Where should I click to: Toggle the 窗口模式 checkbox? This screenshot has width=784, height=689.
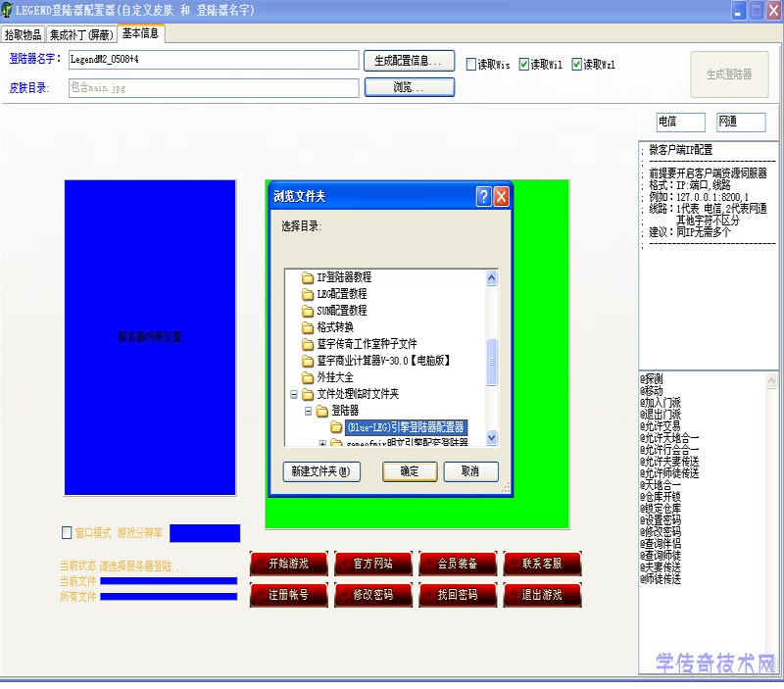tap(67, 533)
